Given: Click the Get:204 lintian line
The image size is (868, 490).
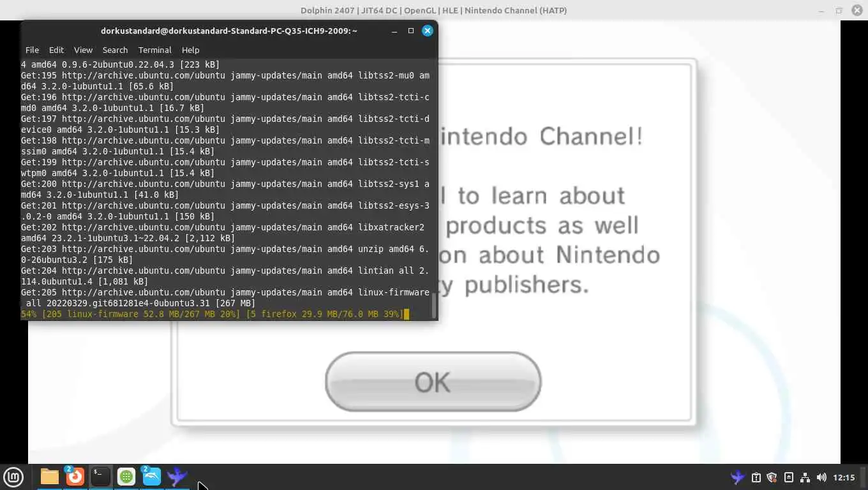Looking at the screenshot, I should (x=225, y=276).
